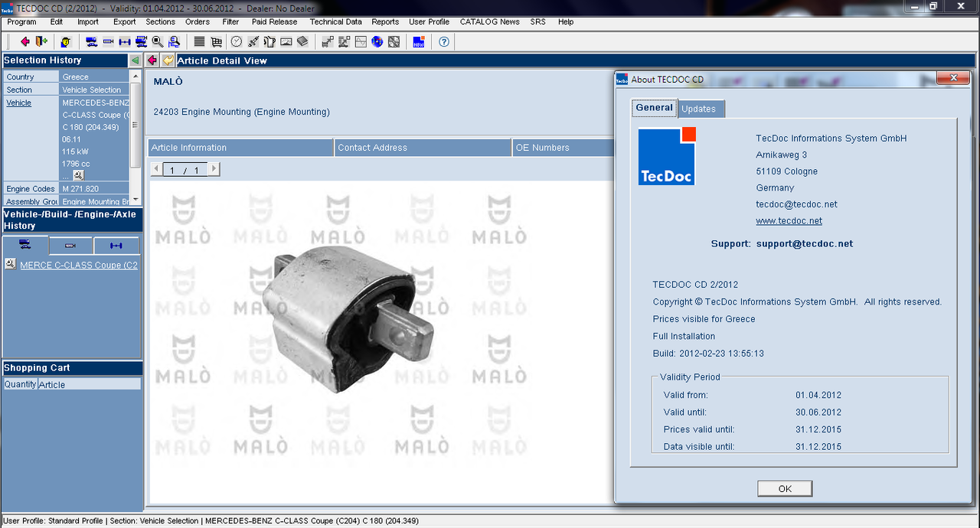Click the Vehicle link in Selection History
The height and width of the screenshot is (528, 980).
tap(19, 103)
